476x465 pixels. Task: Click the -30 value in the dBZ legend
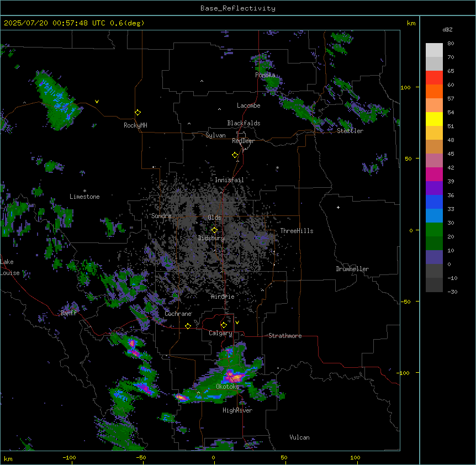coord(452,292)
